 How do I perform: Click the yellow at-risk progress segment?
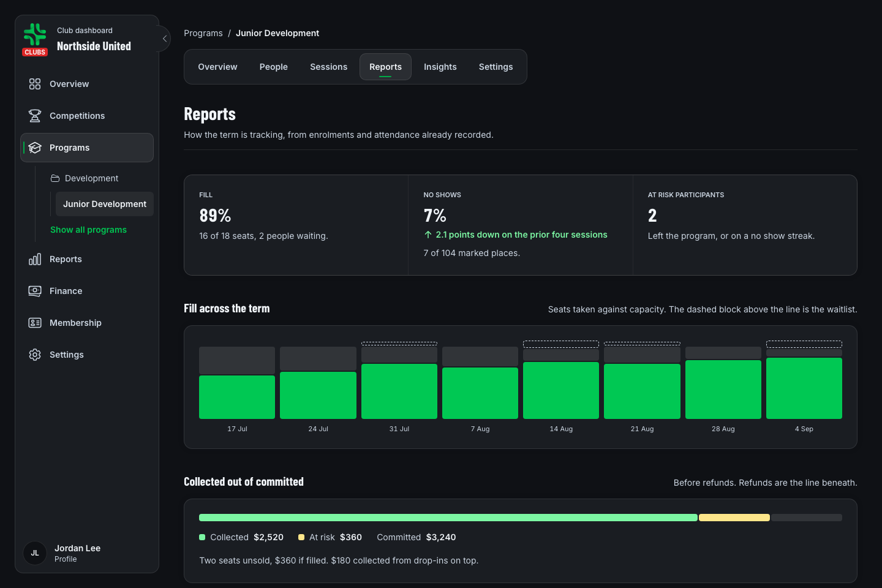coord(734,518)
